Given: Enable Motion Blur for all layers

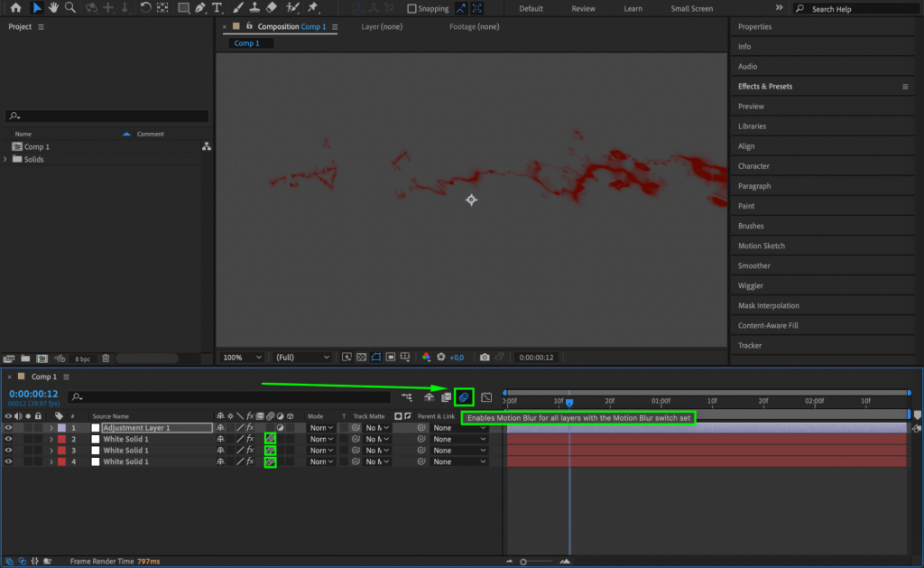Looking at the screenshot, I should [463, 396].
